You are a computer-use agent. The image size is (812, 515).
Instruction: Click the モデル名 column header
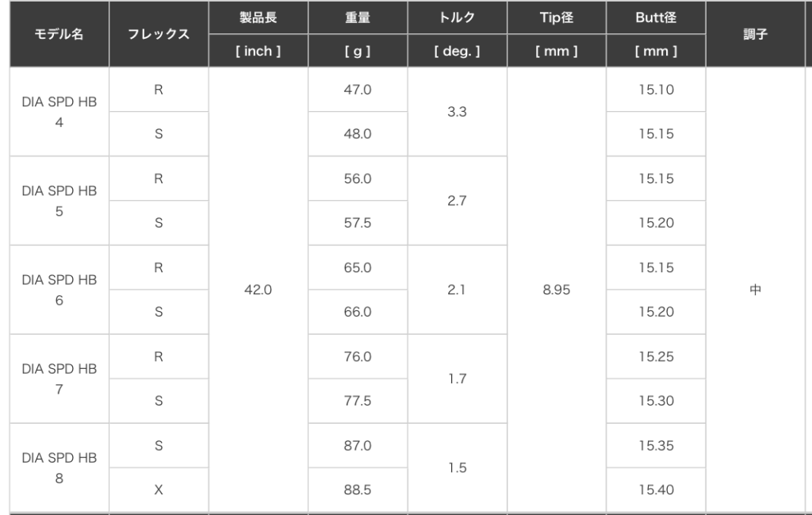59,34
